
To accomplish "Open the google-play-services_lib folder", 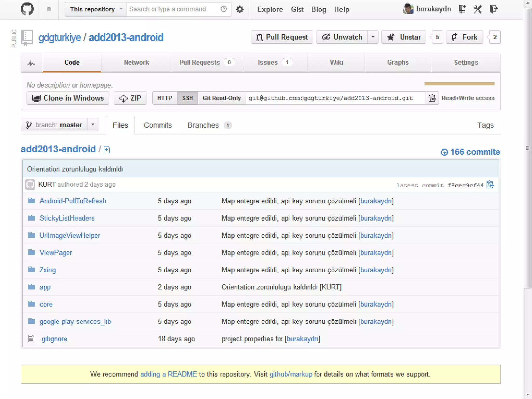I will [x=75, y=322].
